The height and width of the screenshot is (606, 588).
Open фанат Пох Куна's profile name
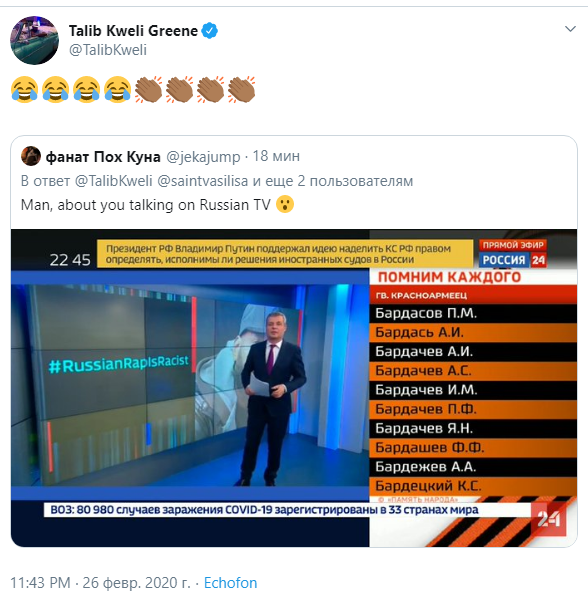click(103, 157)
